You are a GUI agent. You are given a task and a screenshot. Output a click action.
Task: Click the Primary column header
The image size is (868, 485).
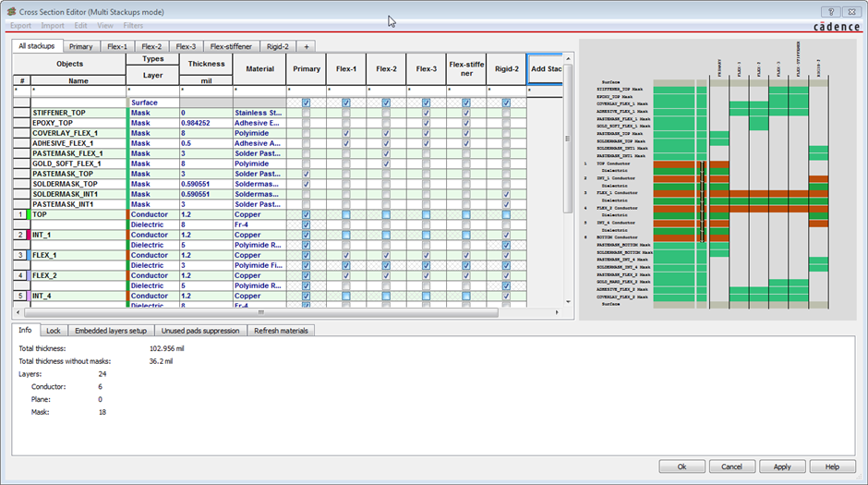(307, 69)
